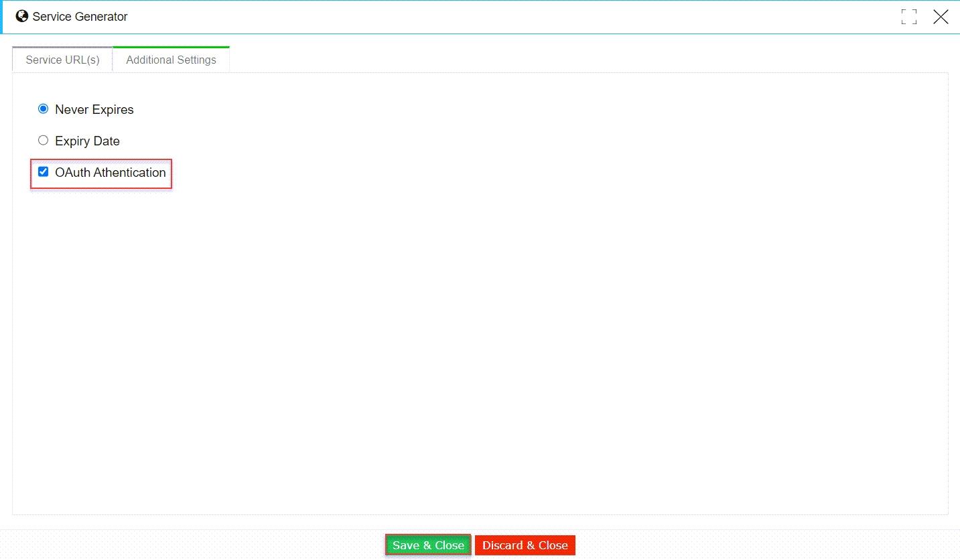960x560 pixels.
Task: Uncheck the OAuth Athentication checkbox
Action: (44, 171)
